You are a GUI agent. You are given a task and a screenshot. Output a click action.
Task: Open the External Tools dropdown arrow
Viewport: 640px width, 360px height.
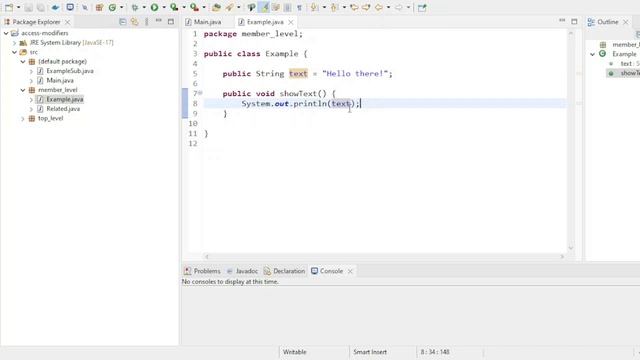pos(204,7)
